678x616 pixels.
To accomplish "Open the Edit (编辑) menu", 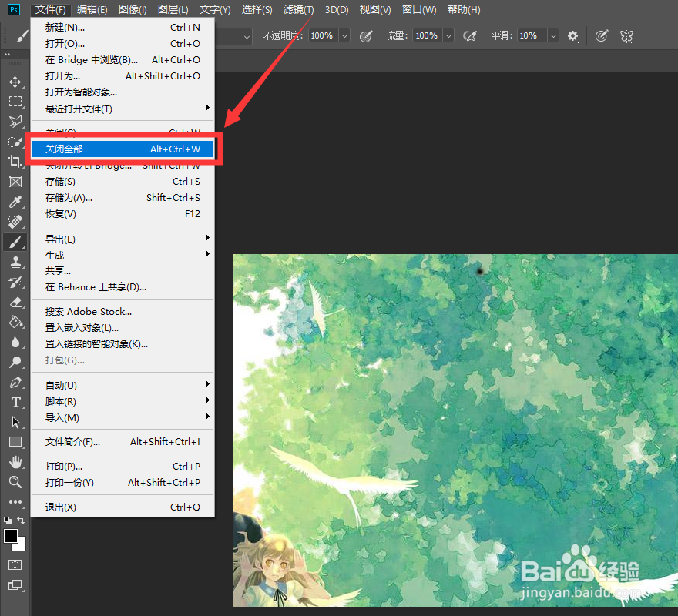I will (92, 9).
